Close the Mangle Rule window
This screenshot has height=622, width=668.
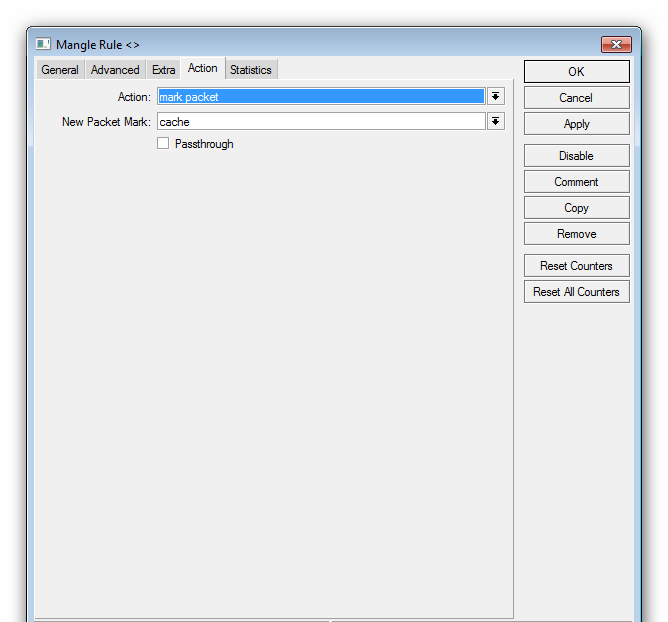615,45
